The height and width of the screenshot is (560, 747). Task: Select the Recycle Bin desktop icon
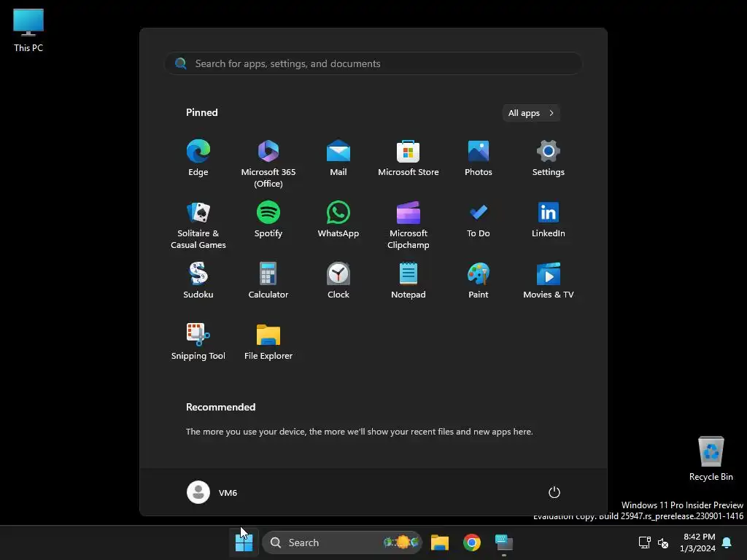coord(711,459)
